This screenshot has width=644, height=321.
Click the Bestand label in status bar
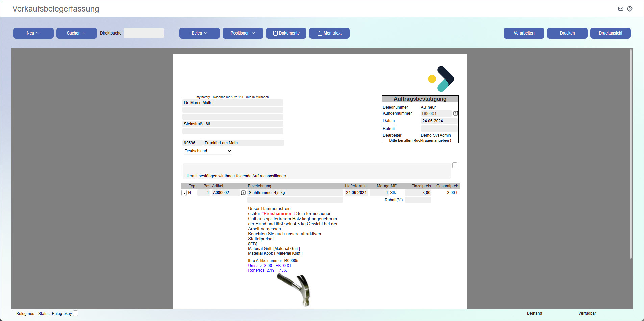535,313
